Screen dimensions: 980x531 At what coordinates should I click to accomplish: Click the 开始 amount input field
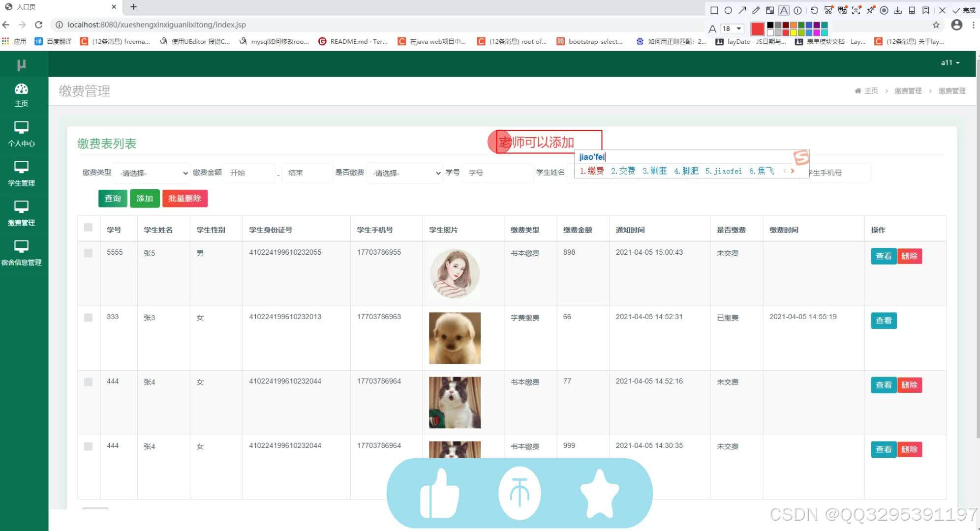[x=250, y=173]
